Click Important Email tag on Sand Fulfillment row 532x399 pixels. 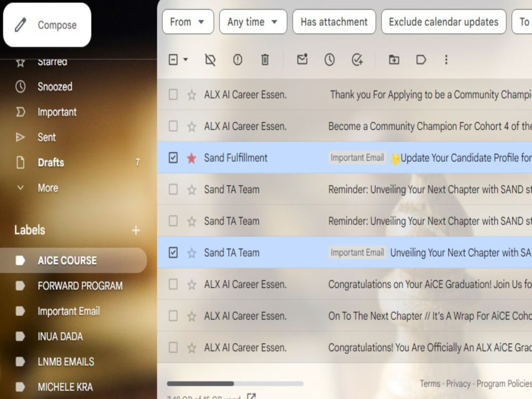358,158
